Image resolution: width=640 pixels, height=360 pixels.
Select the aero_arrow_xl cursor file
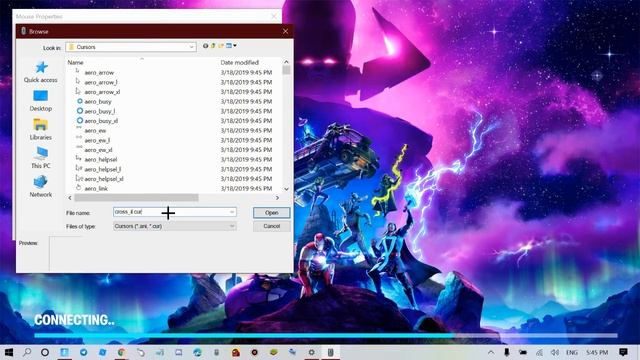(x=102, y=92)
